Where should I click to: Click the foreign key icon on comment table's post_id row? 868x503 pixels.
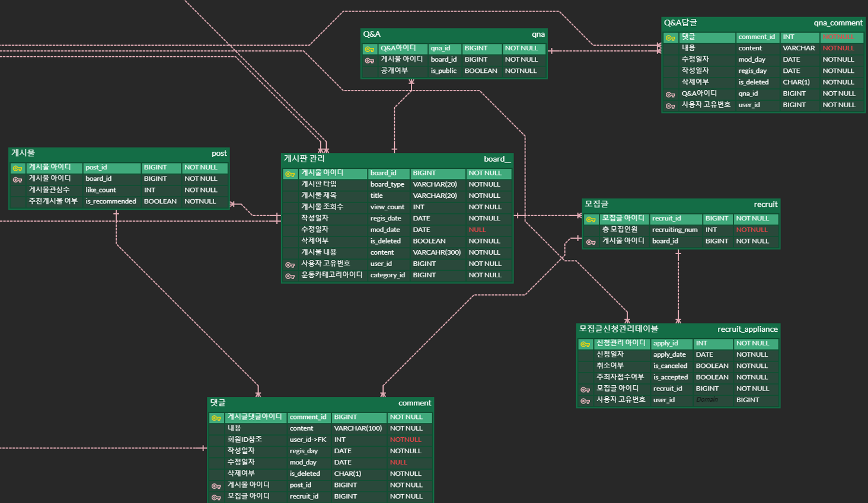(x=216, y=486)
